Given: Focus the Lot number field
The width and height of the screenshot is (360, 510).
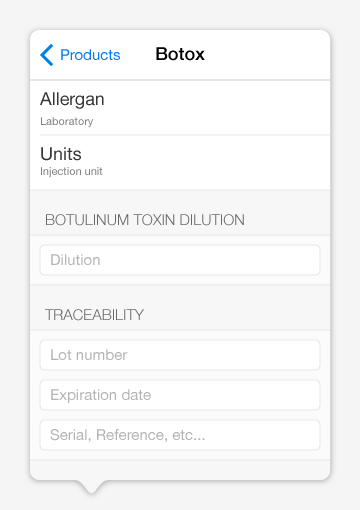Looking at the screenshot, I should 180,355.
